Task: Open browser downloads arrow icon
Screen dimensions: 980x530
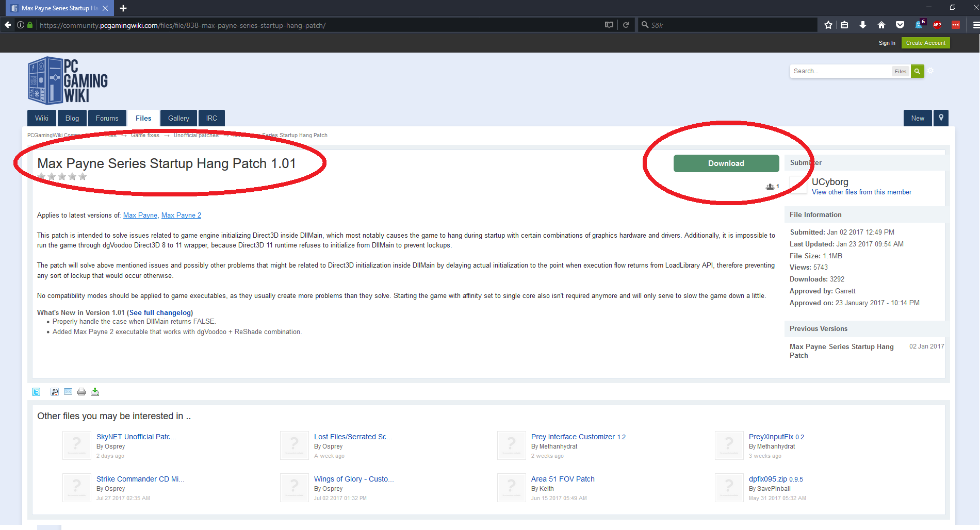Action: (863, 25)
